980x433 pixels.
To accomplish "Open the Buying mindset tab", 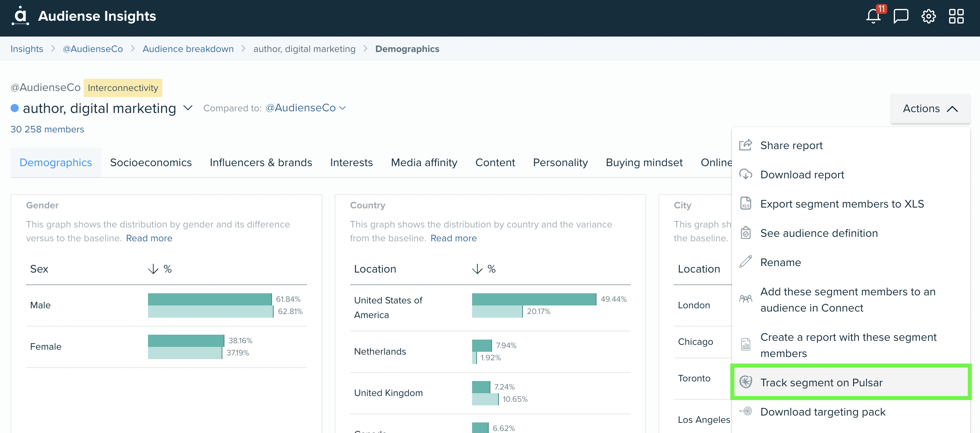I will (x=644, y=162).
